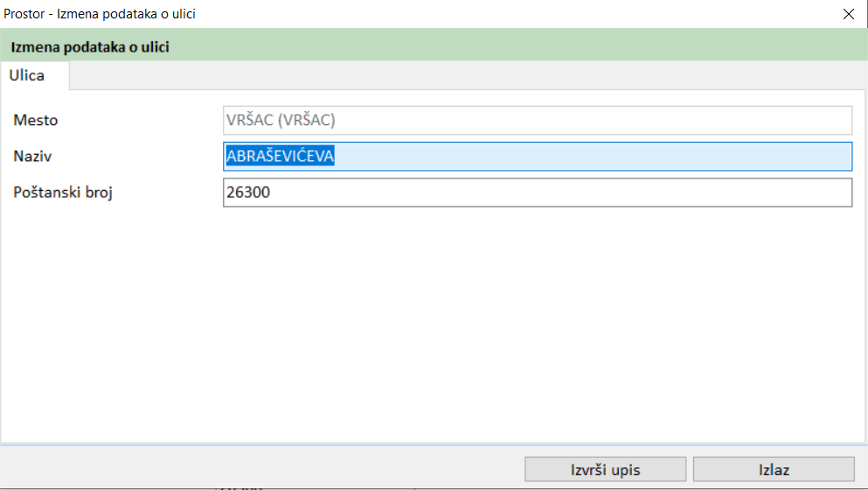The image size is (868, 490).
Task: Click the Prostor window title bar text
Action: pos(100,13)
